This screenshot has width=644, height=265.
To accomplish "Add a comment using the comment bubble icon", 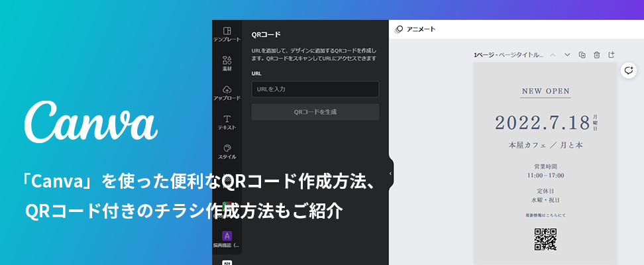I will tap(628, 70).
